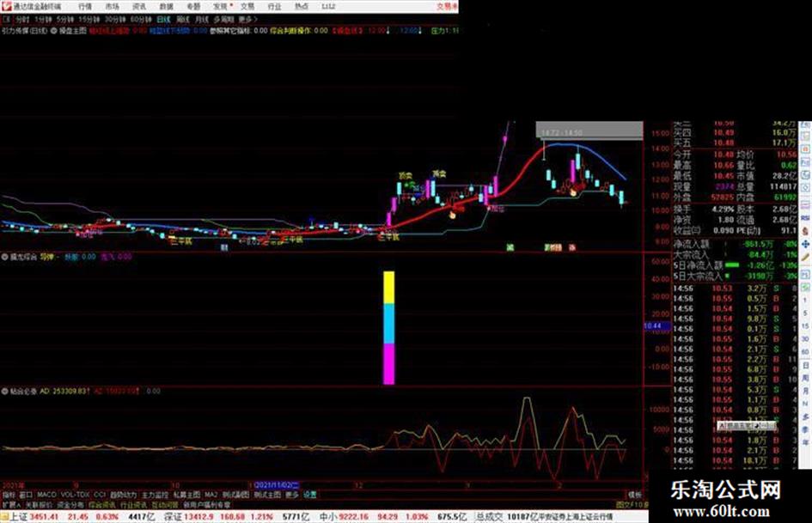Switch chart to 60分钟 period

(141, 19)
